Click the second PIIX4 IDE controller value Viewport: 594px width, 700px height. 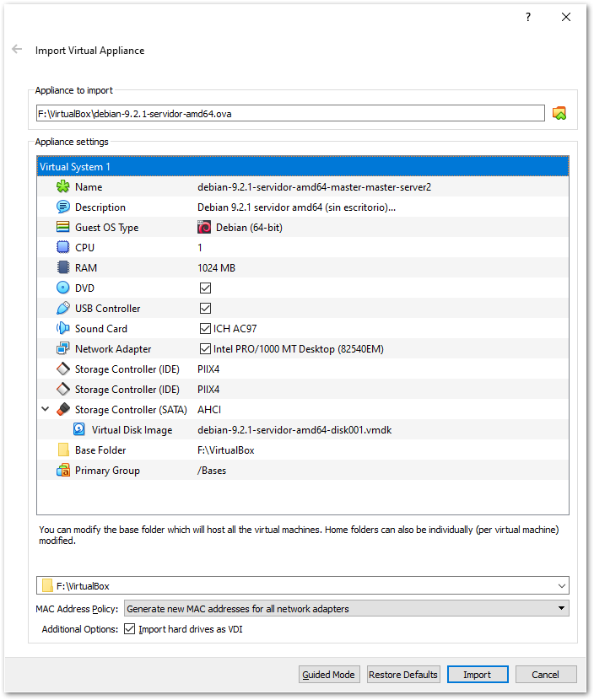208,390
